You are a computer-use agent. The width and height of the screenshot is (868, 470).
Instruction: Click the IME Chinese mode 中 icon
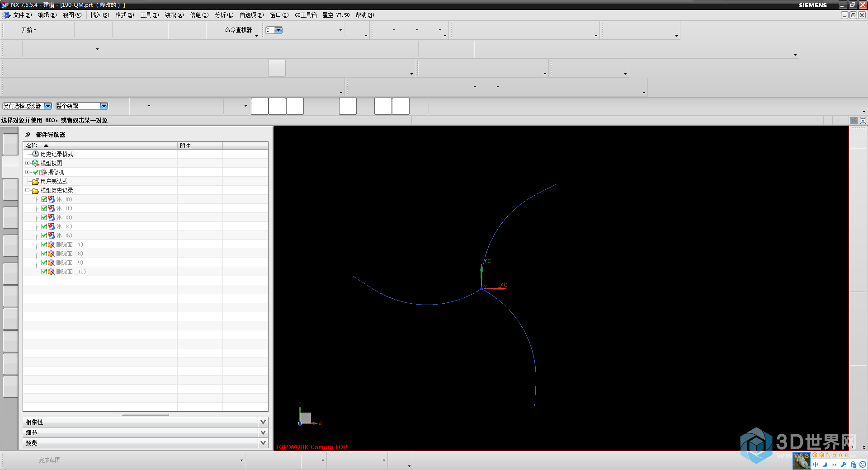[x=816, y=465]
